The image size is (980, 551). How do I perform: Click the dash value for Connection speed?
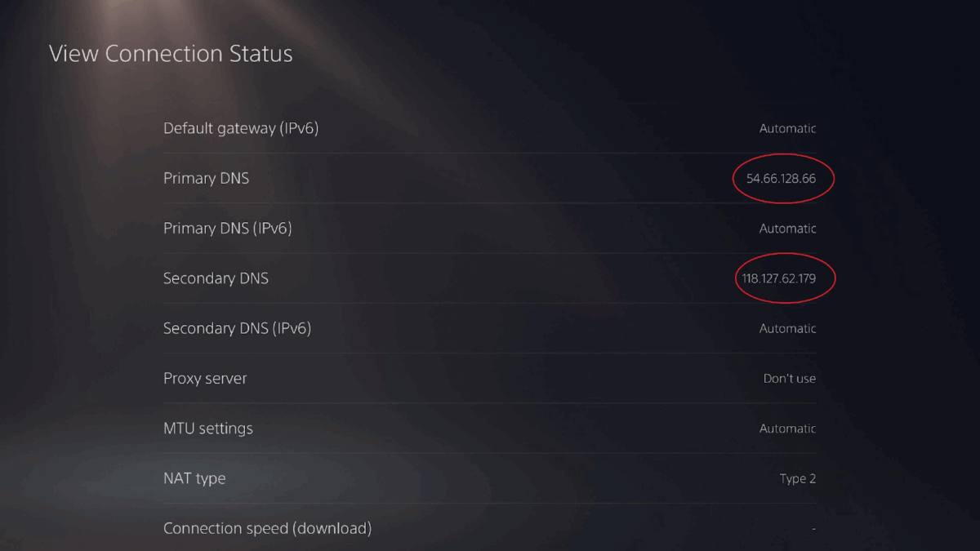tap(813, 529)
